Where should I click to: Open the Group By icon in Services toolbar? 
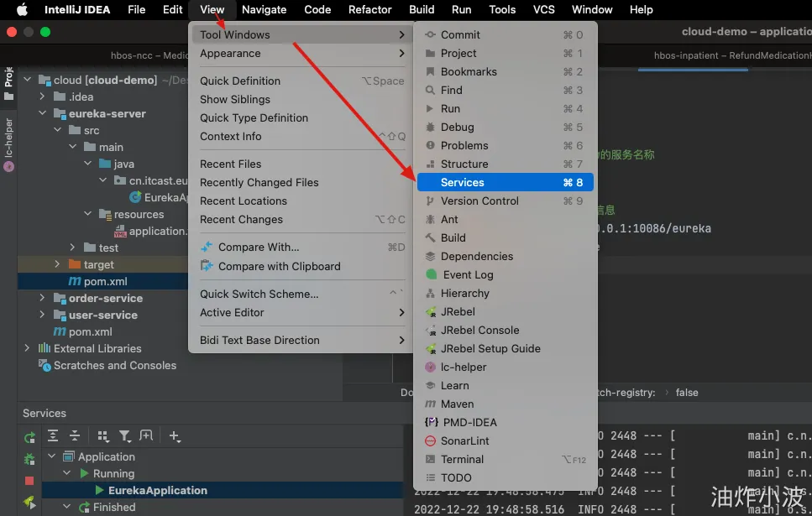pyautogui.click(x=103, y=436)
